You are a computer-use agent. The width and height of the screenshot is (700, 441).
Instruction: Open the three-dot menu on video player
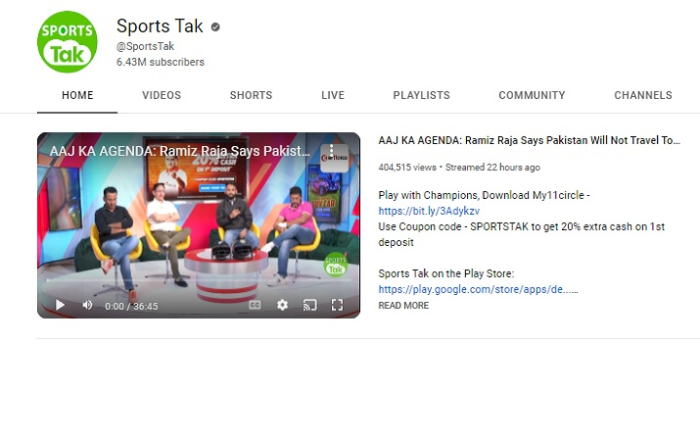[x=331, y=151]
